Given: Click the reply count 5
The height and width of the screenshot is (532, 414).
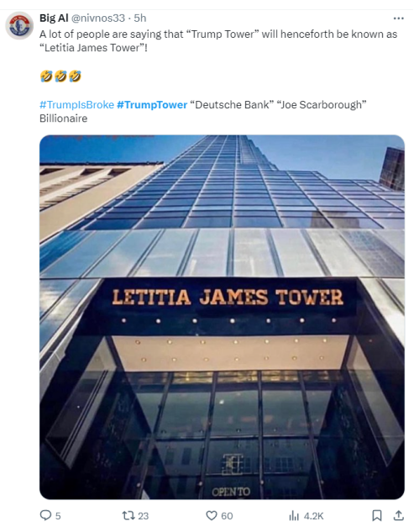Looking at the screenshot, I should [x=58, y=516].
